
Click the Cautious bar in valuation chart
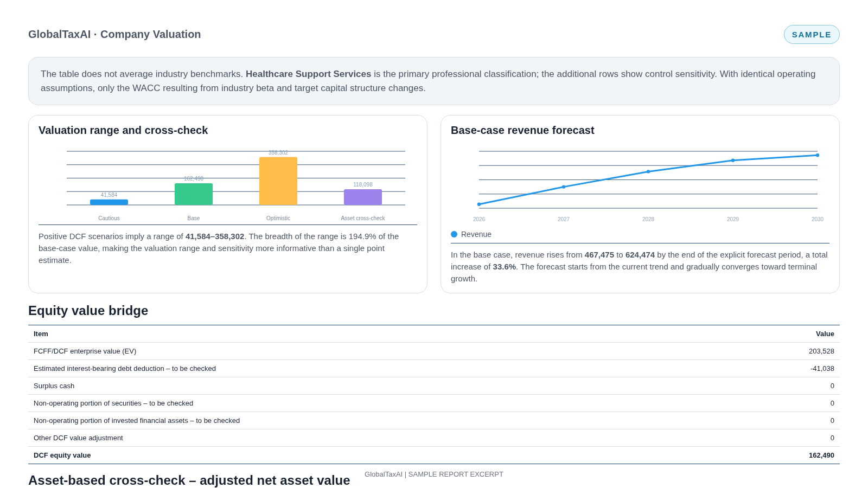(x=109, y=202)
